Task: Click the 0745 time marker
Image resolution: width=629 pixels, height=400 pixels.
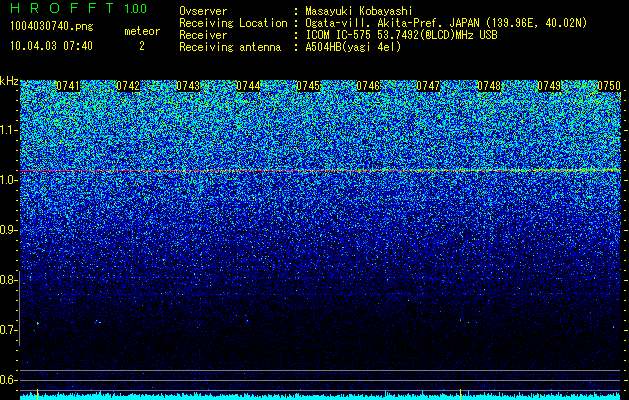Action: pyautogui.click(x=308, y=86)
